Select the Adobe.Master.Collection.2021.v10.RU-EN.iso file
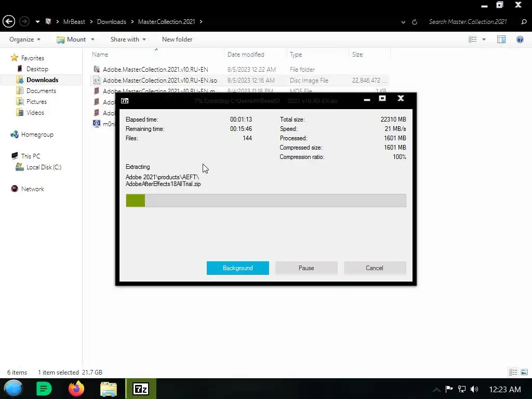Screen dimensions: 532x399 pos(160,80)
